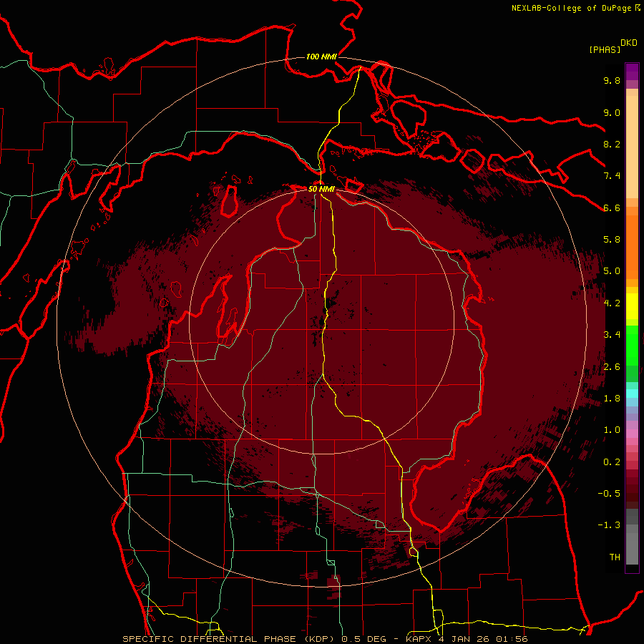Click the 4 JAN 26 01:56 timestamp

pyautogui.click(x=482, y=639)
